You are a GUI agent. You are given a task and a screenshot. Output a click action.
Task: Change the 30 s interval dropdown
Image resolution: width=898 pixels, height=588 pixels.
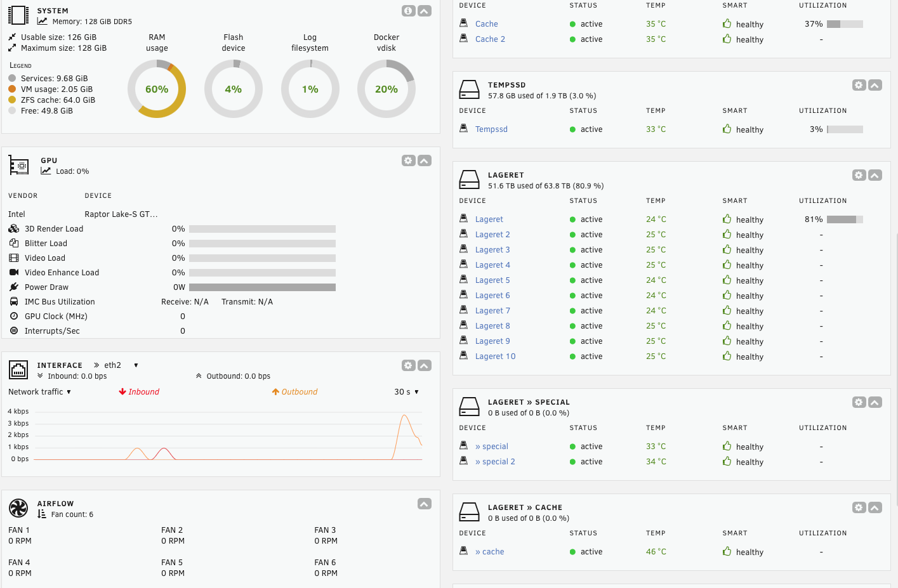point(406,392)
